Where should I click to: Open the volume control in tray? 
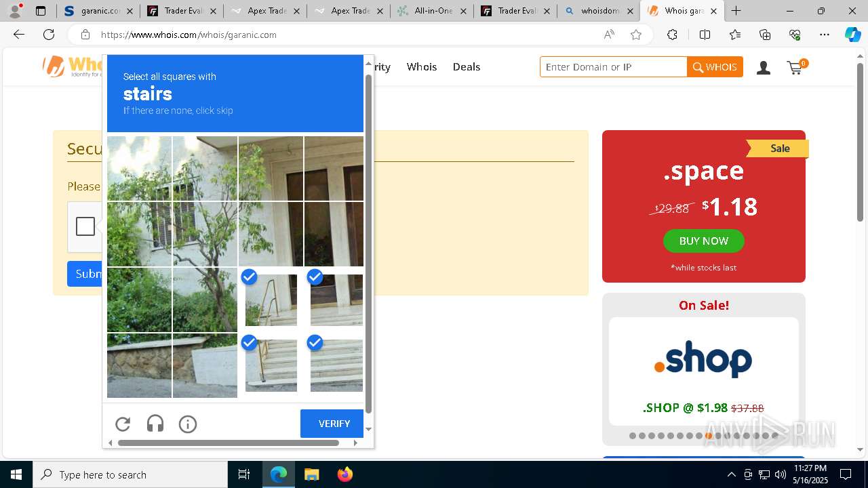tap(781, 474)
